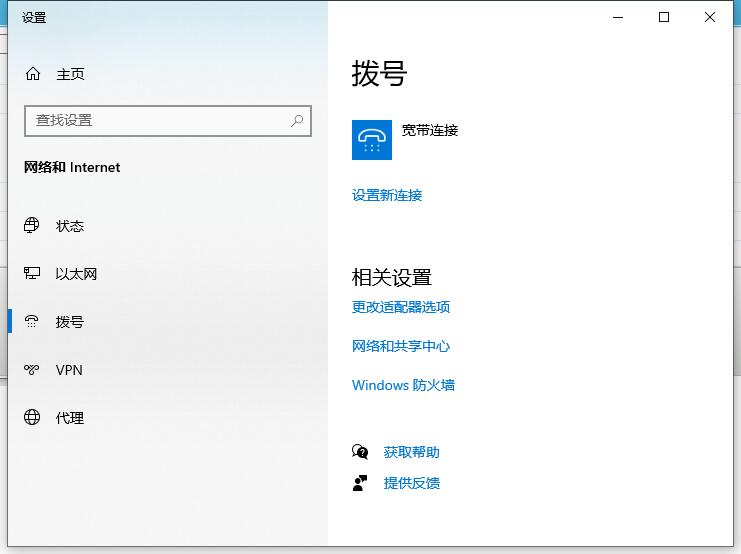741x554 pixels.
Task: Focus the 查找设置 search field
Action: (168, 121)
